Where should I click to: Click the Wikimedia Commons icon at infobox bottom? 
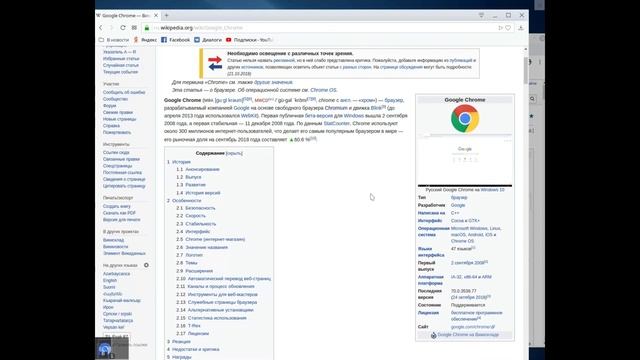click(x=433, y=335)
